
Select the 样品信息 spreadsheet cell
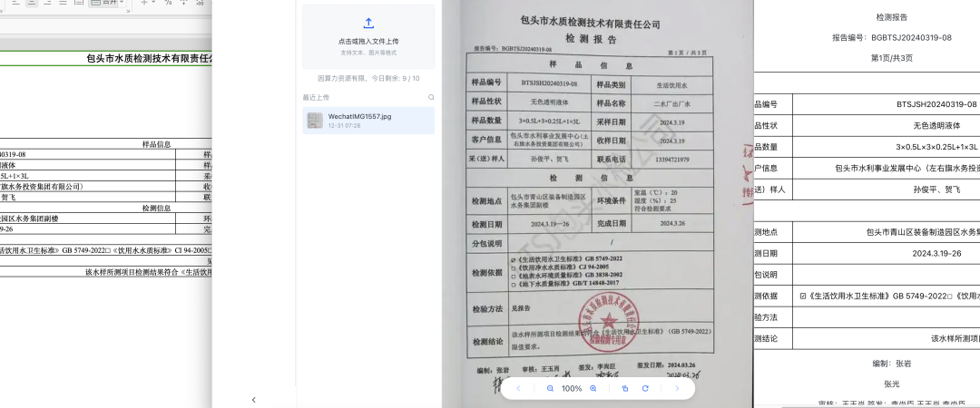156,144
